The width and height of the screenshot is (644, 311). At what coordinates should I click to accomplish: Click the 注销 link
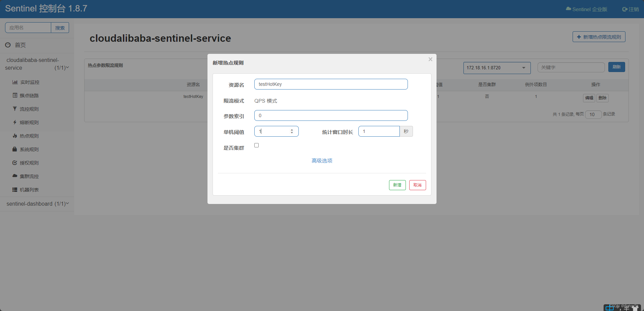click(631, 9)
